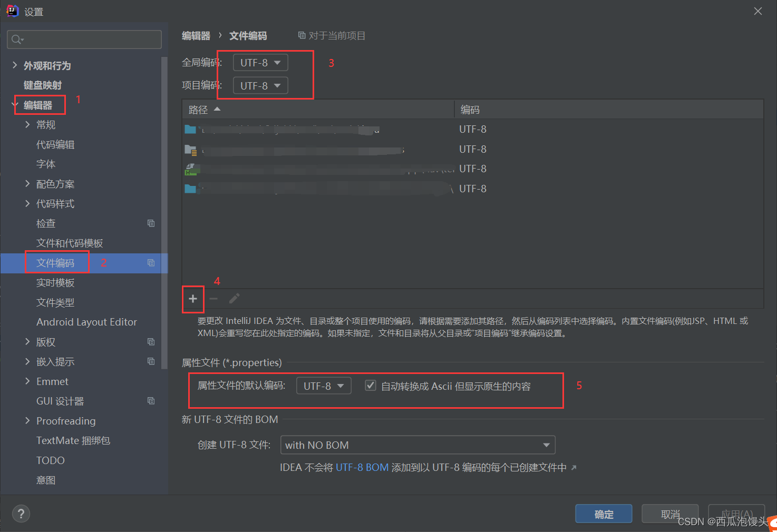Viewport: 777px width, 532px height.
Task: Toggle 自动转换成 Ascii checkbox
Action: point(371,386)
